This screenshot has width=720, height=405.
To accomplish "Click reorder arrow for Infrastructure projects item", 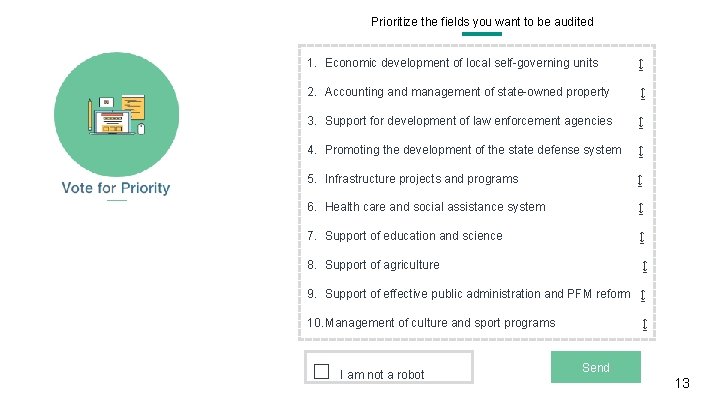I will pos(640,181).
